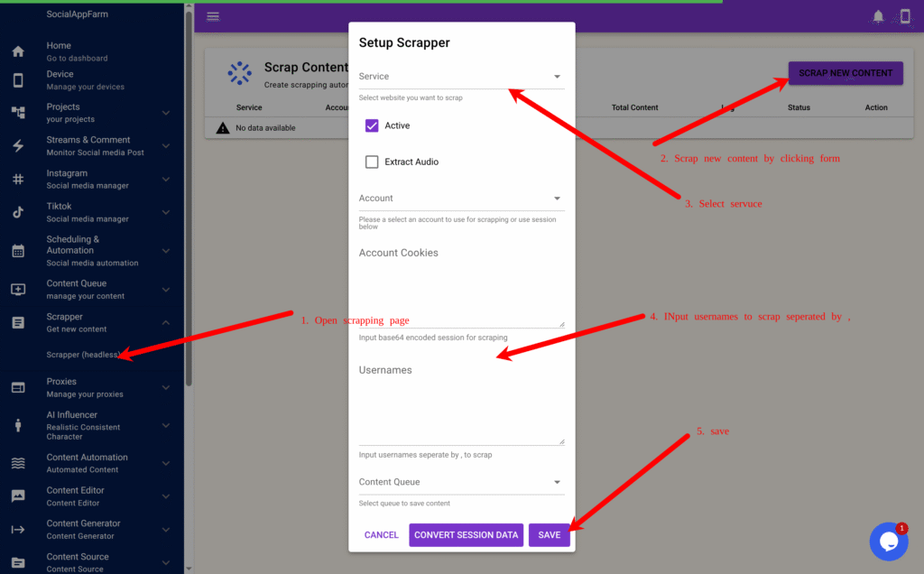This screenshot has height=574, width=924.
Task: Select Scrapper (headless) submenu item
Action: 83,355
